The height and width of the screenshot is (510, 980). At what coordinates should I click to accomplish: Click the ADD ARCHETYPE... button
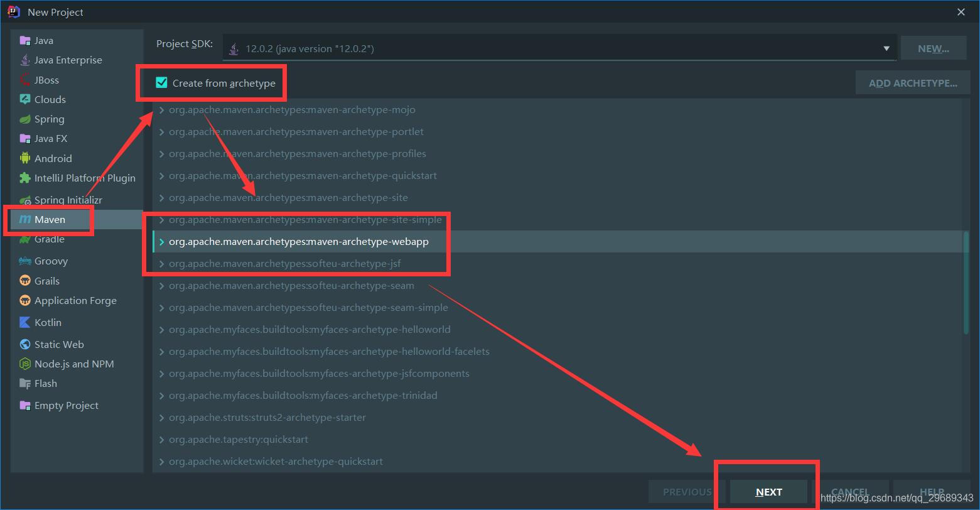pos(913,83)
